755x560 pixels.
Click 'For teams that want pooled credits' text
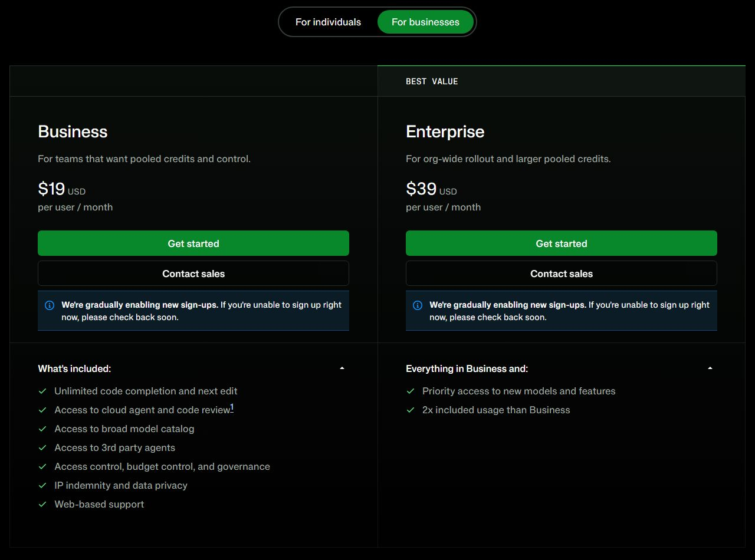(x=144, y=159)
